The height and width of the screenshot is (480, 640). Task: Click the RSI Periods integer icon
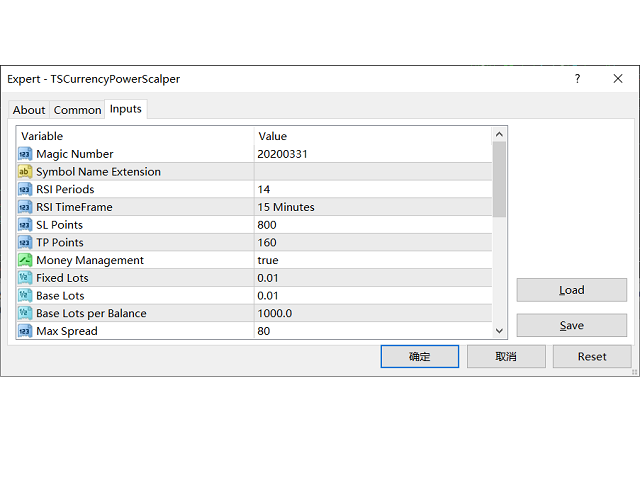(24, 189)
